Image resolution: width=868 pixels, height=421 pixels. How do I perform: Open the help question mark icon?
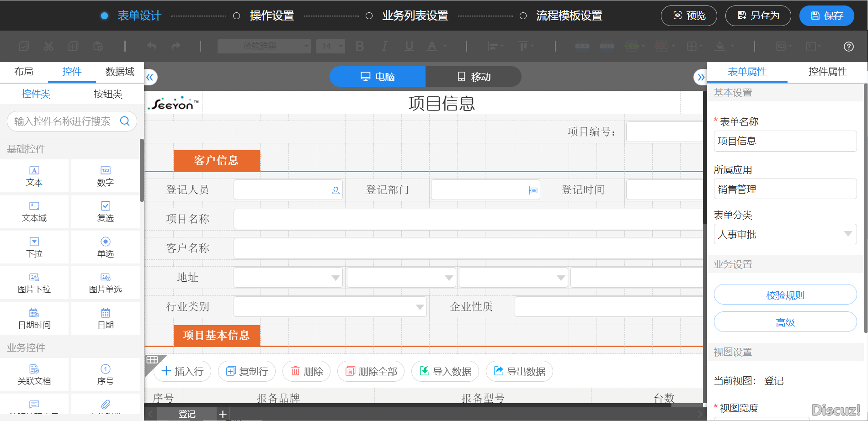[x=848, y=47]
